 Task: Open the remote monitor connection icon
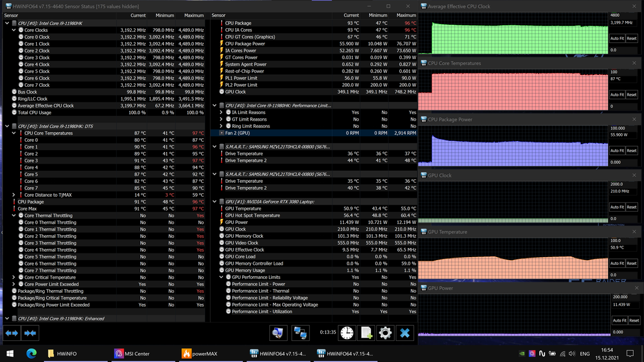pos(278,333)
